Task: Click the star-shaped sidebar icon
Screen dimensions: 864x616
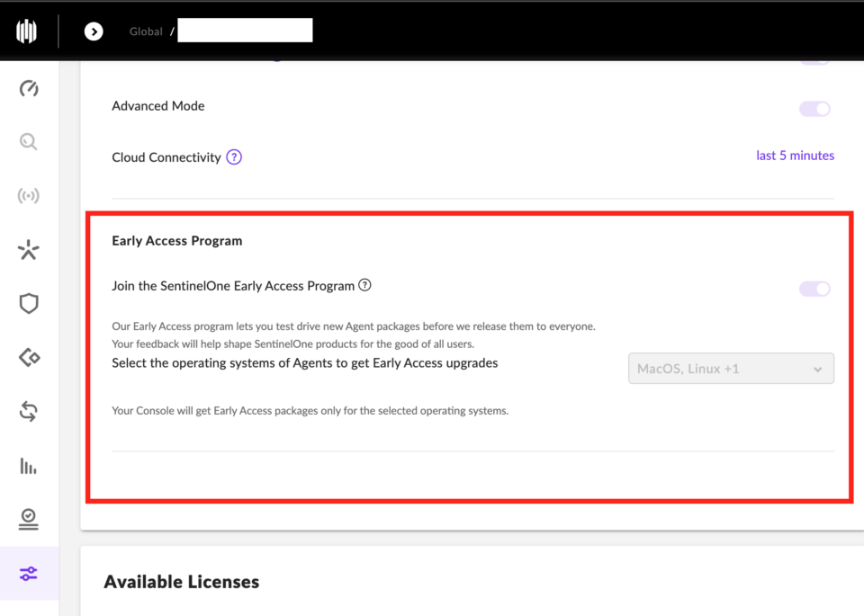Action: click(x=28, y=249)
